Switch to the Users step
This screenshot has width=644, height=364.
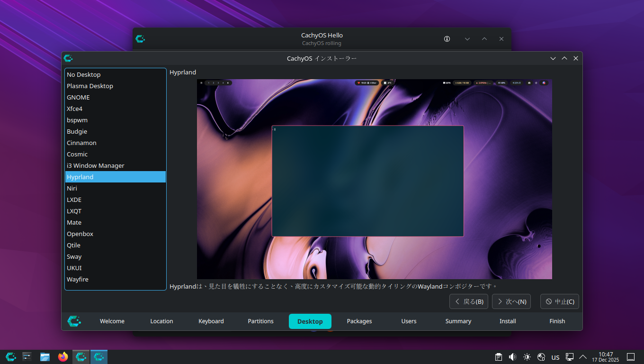409,321
